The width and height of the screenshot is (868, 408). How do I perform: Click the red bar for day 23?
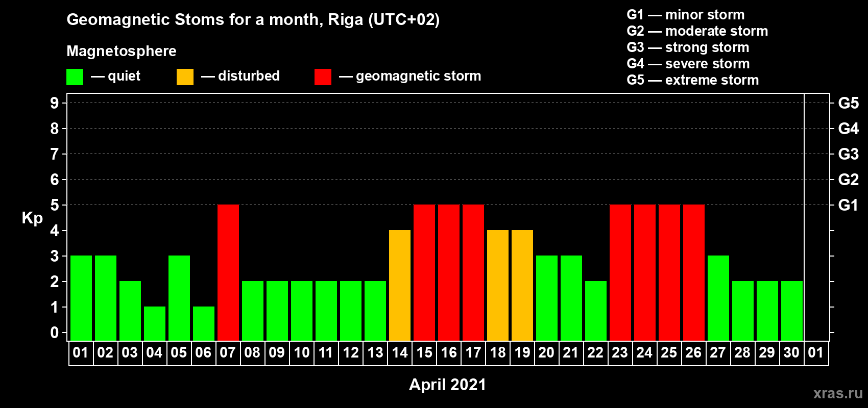[x=620, y=273]
